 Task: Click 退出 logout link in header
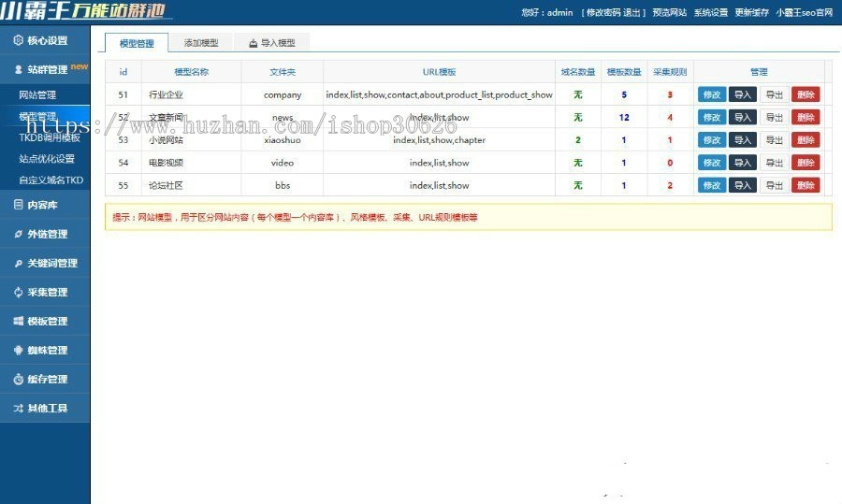point(631,12)
